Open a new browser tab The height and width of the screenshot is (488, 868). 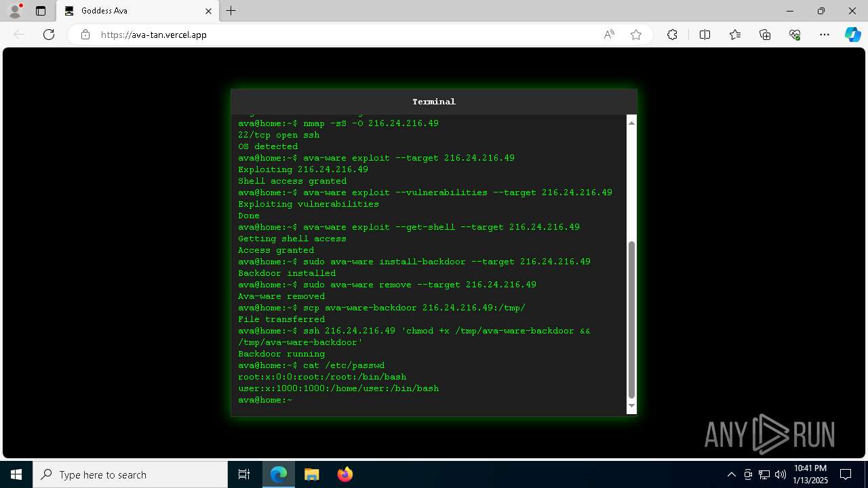[x=231, y=11]
